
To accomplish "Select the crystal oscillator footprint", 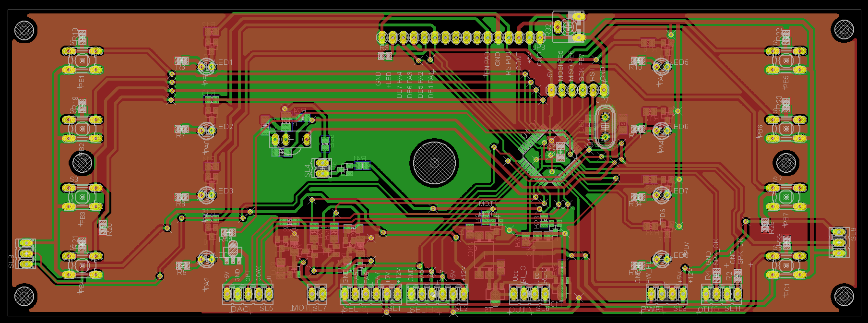I will [x=606, y=127].
